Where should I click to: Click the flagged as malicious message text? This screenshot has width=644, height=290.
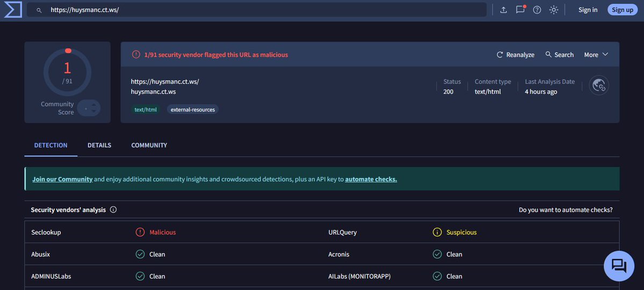tap(216, 55)
